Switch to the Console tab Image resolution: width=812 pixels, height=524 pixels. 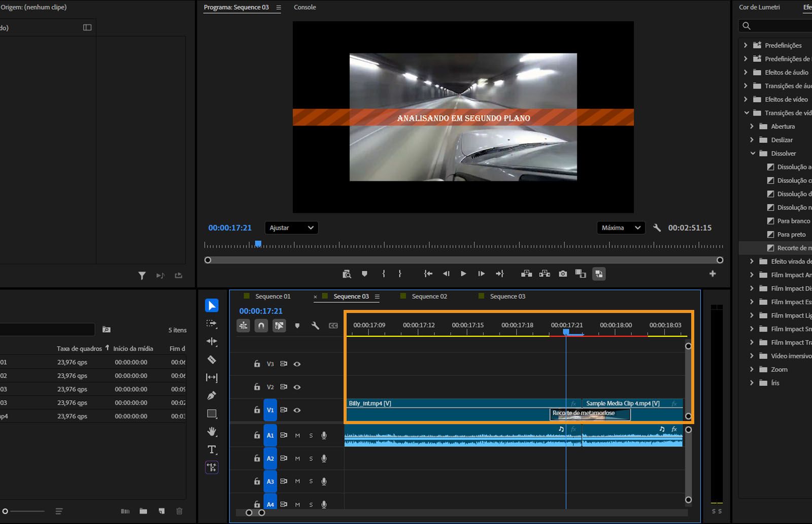304,7
